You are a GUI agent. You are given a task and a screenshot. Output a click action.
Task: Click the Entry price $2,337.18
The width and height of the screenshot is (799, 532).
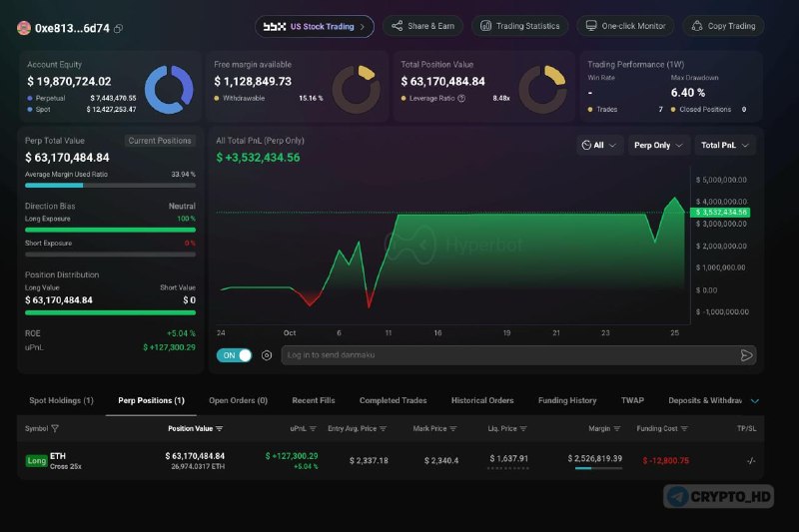[x=369, y=461]
